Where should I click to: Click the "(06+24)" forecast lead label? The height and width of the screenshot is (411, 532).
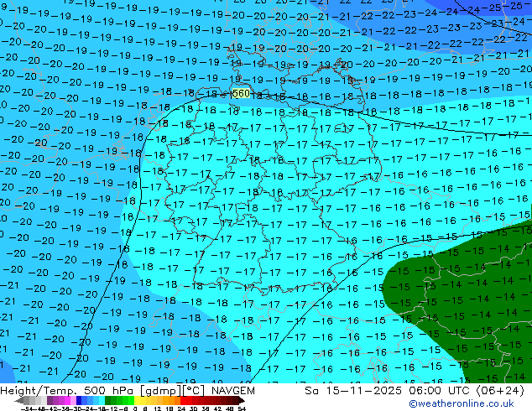pyautogui.click(x=500, y=391)
